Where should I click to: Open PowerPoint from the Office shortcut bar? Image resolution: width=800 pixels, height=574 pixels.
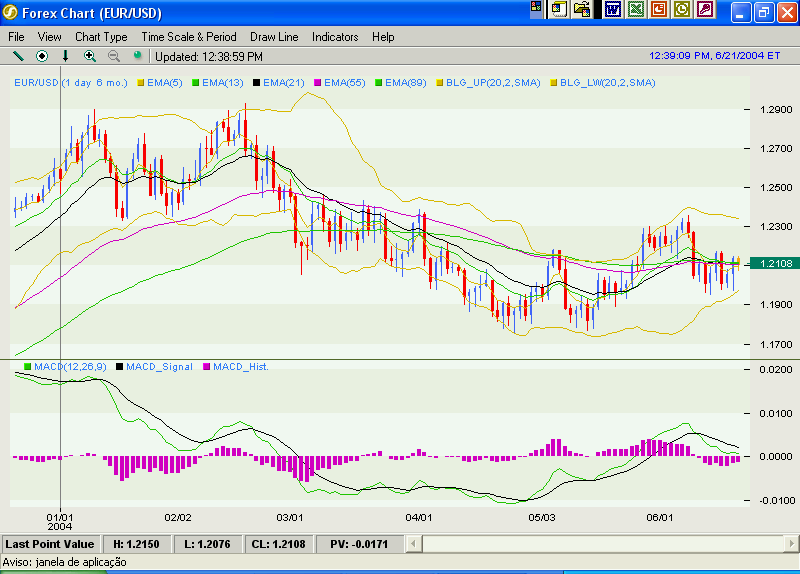659,9
